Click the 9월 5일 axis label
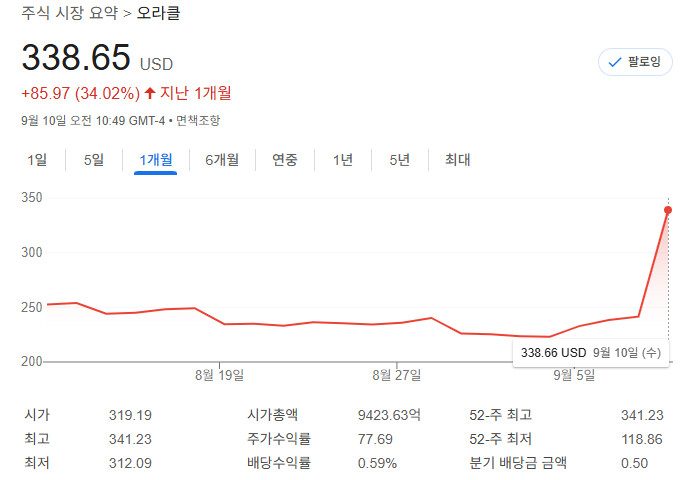The width and height of the screenshot is (693, 480). 574,375
